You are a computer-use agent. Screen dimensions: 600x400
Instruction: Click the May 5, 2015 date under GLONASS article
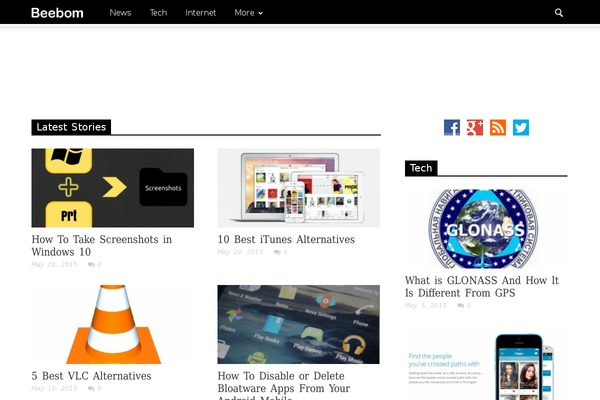point(426,305)
